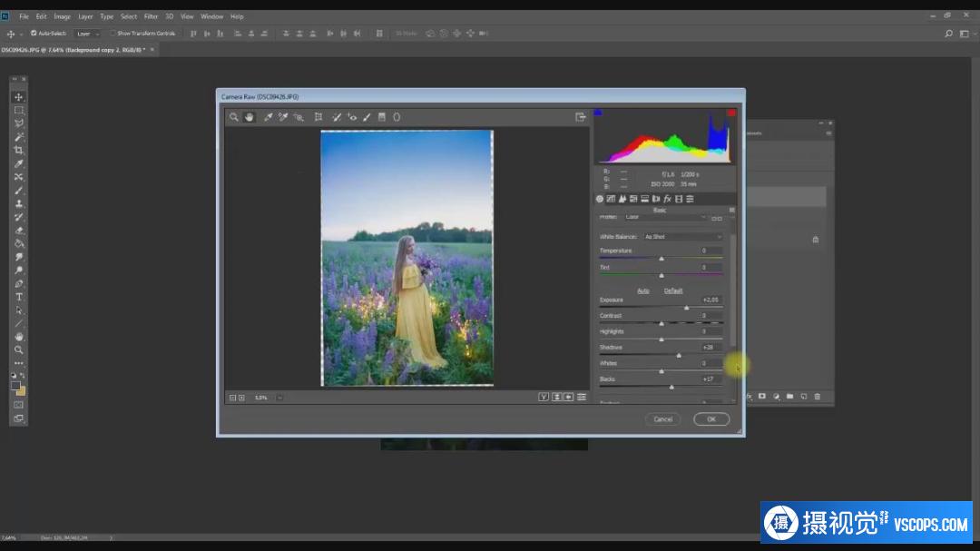
Task: Select the Brush tool in Photoshop toolbar
Action: tap(19, 190)
